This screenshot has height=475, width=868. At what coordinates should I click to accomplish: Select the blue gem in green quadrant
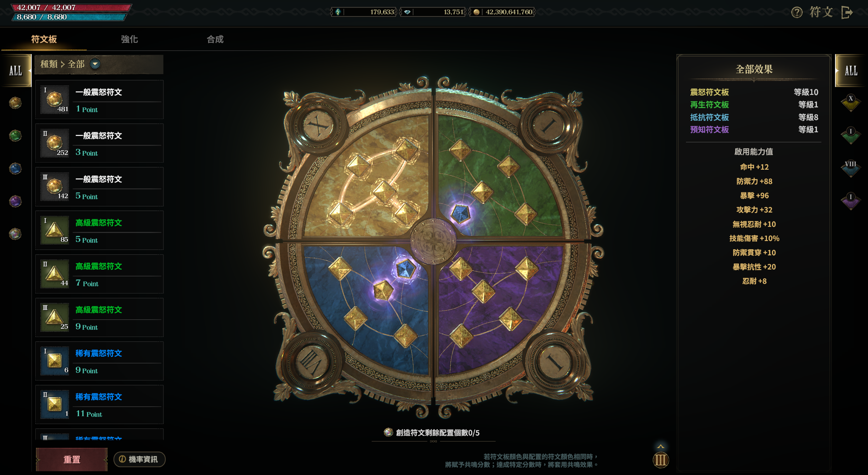pos(460,214)
